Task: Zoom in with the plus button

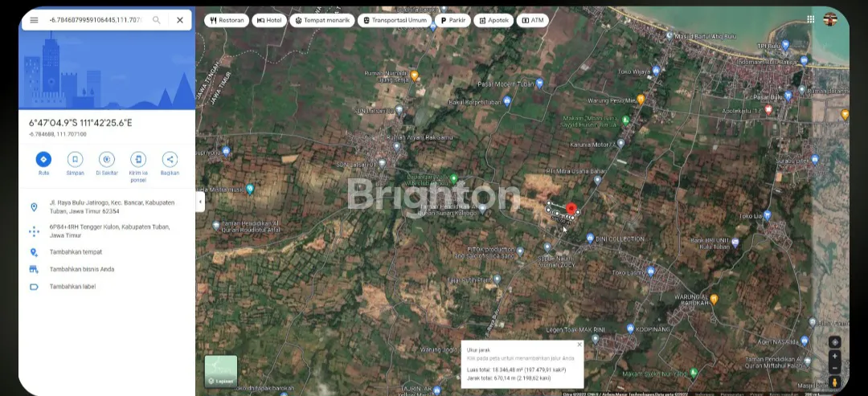Action: point(835,356)
